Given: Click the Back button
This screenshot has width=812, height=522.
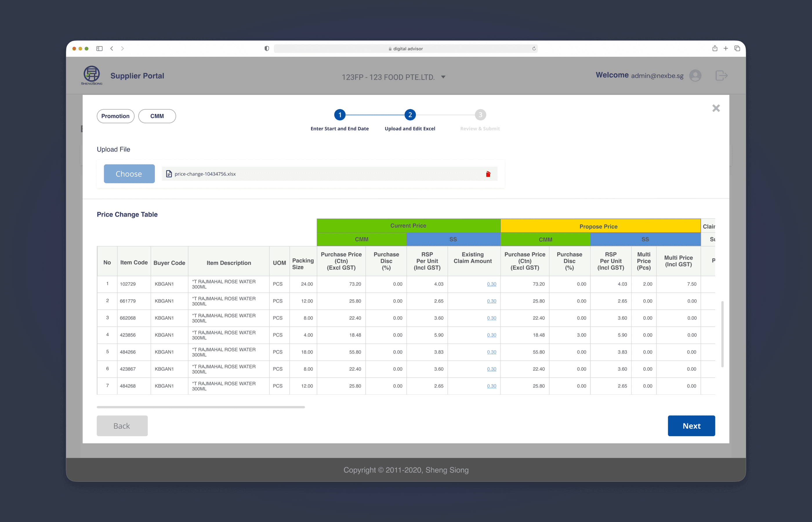Looking at the screenshot, I should tap(122, 426).
